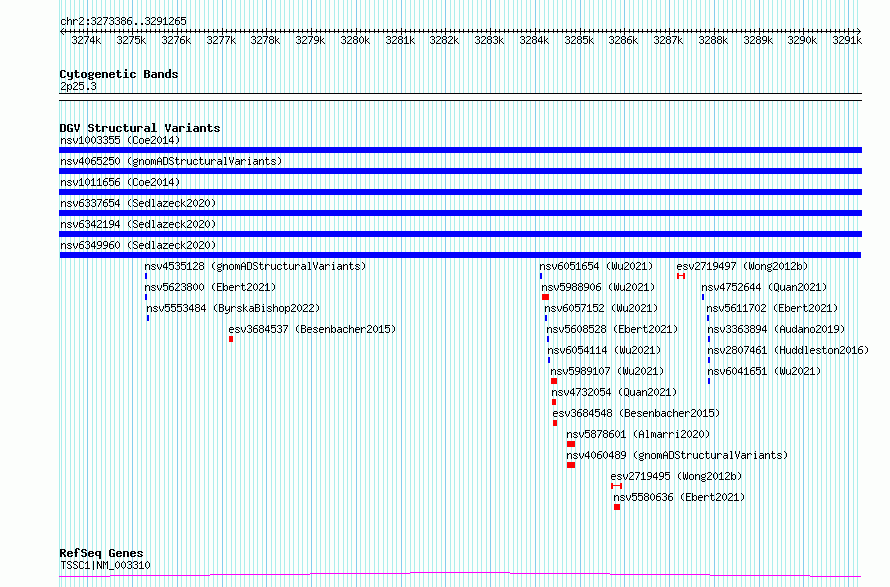The height and width of the screenshot is (587, 890).
Task: Click the Cytogenetic Bands track title
Action: click(x=119, y=74)
